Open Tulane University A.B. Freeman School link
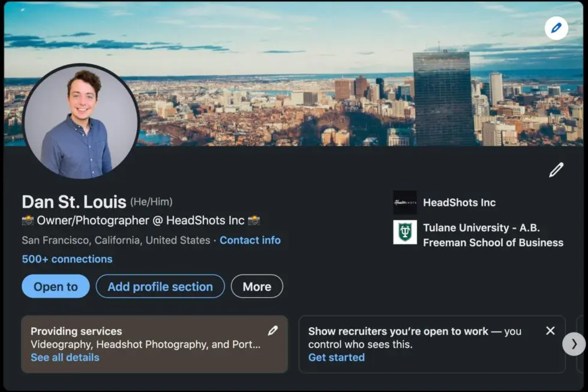Viewport: 588px width, 392px height. [x=493, y=235]
